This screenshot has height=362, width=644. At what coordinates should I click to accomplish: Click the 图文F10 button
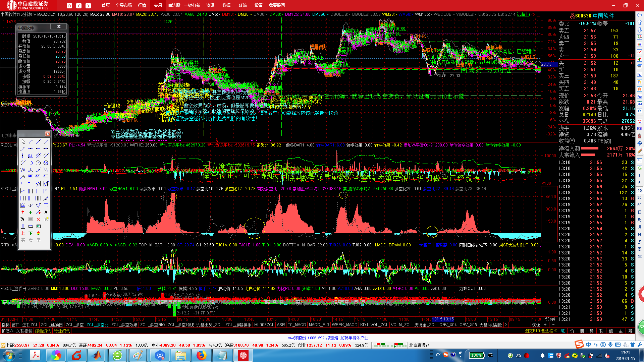point(532,331)
